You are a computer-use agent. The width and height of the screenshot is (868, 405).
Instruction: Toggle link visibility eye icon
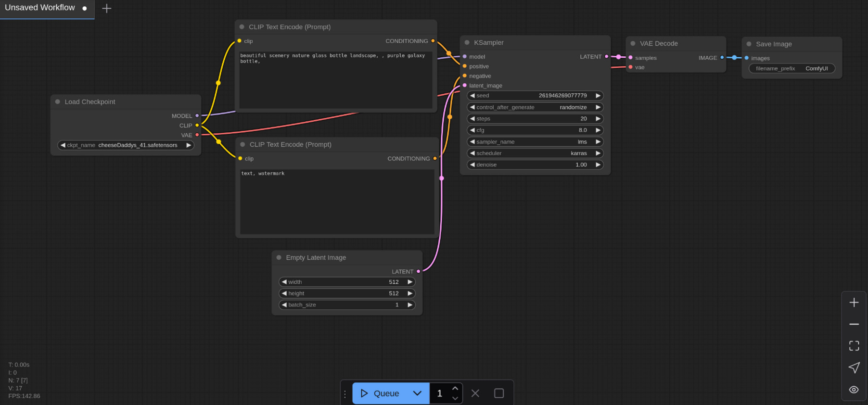(x=854, y=390)
